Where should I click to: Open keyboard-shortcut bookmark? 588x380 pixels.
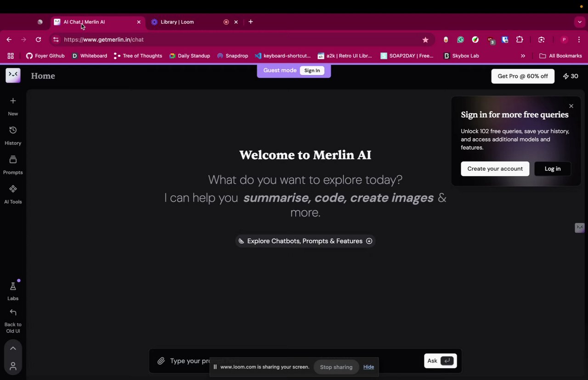point(283,56)
